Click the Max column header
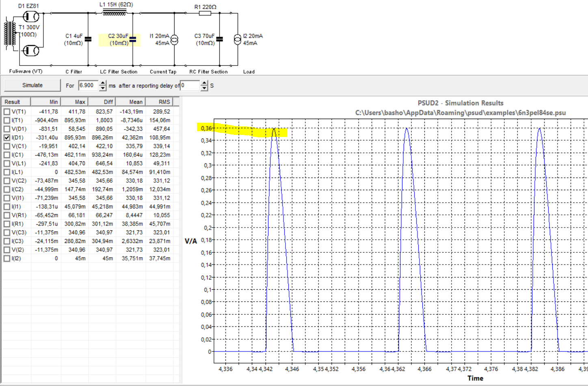Viewport: 588px width, 386px height. 74,102
